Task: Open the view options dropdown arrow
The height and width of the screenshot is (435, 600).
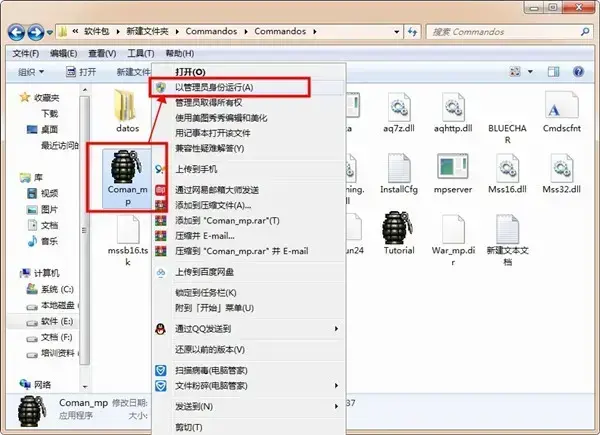Action: tap(530, 72)
